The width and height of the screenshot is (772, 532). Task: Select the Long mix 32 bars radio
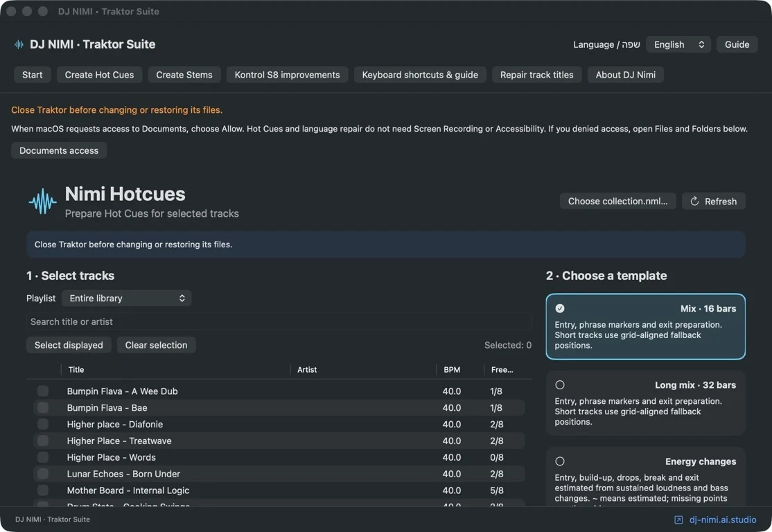click(560, 385)
